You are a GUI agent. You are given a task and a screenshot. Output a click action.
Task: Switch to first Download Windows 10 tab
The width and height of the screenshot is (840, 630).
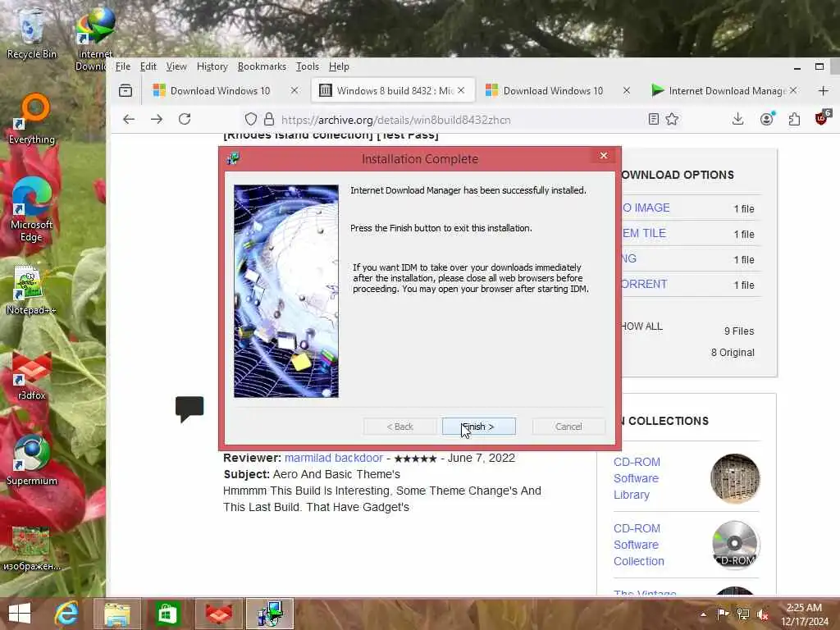(220, 90)
